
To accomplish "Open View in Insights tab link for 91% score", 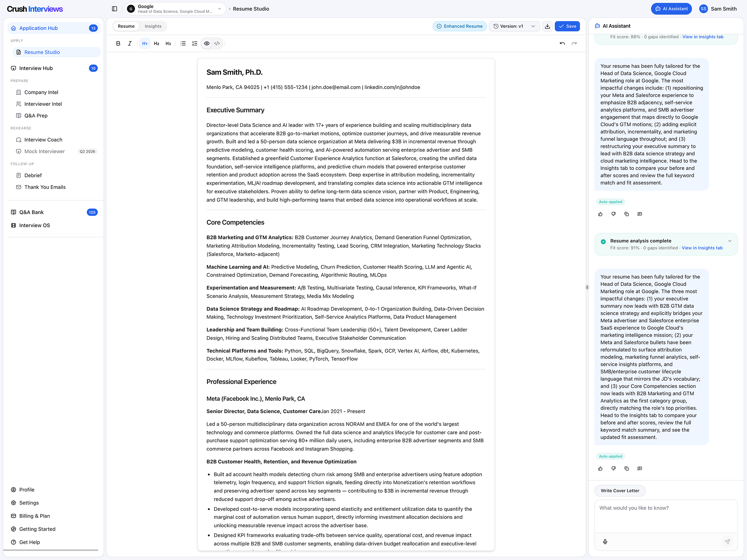I will [702, 248].
